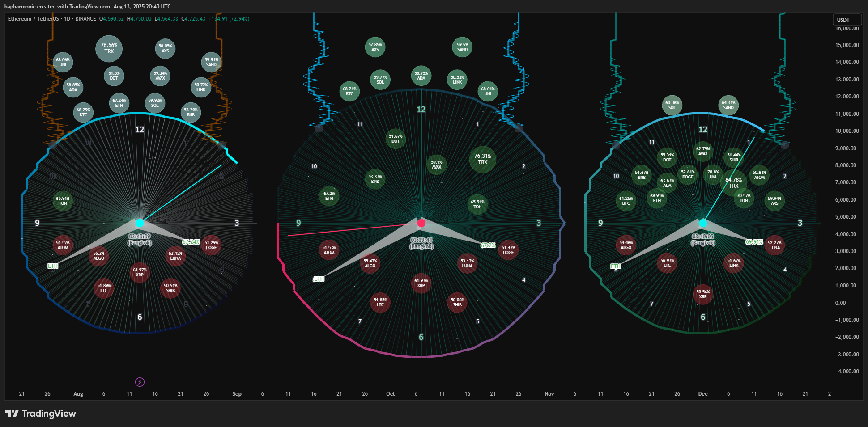Click the 03:39:44 Bangkok clock label
Image resolution: width=868 pixels, height=427 pixels.
click(421, 243)
